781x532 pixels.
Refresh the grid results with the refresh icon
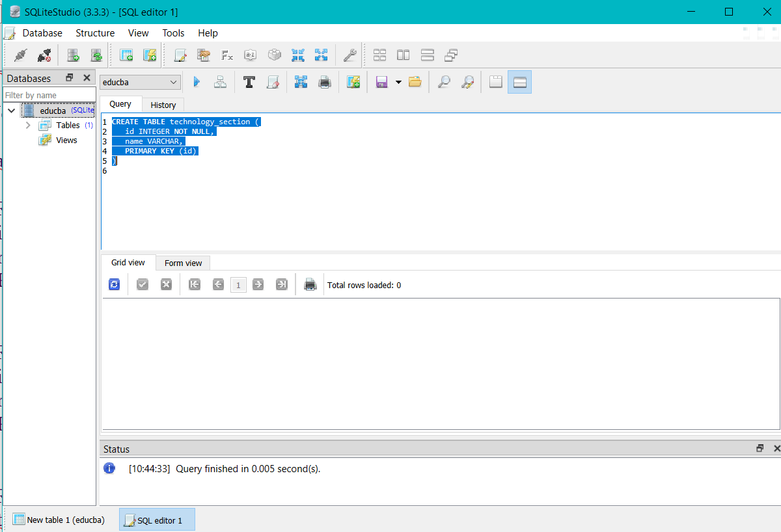tap(114, 284)
